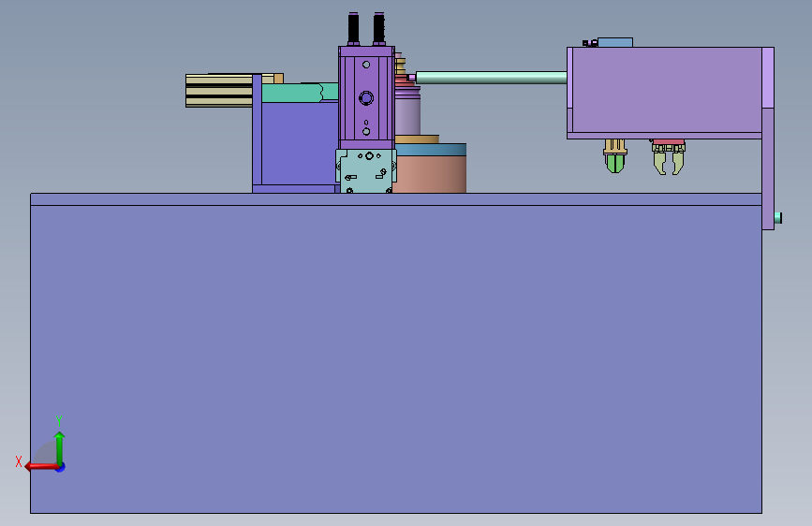Select the lavender cylinder behind the purple block
This screenshot has height=526, width=812.
point(407,114)
